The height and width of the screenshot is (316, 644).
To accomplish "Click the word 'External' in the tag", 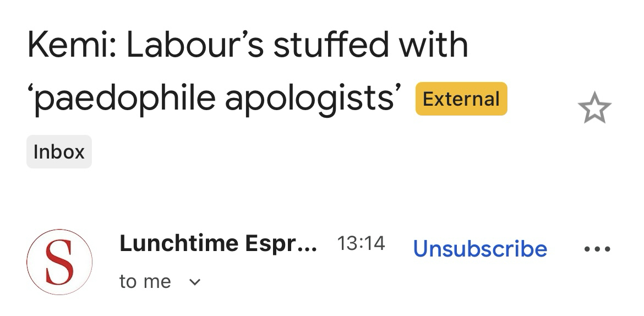I will point(461,99).
